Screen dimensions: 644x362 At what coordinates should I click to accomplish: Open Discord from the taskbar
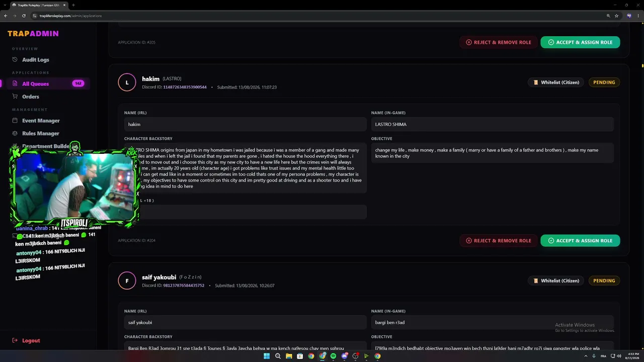[344, 356]
